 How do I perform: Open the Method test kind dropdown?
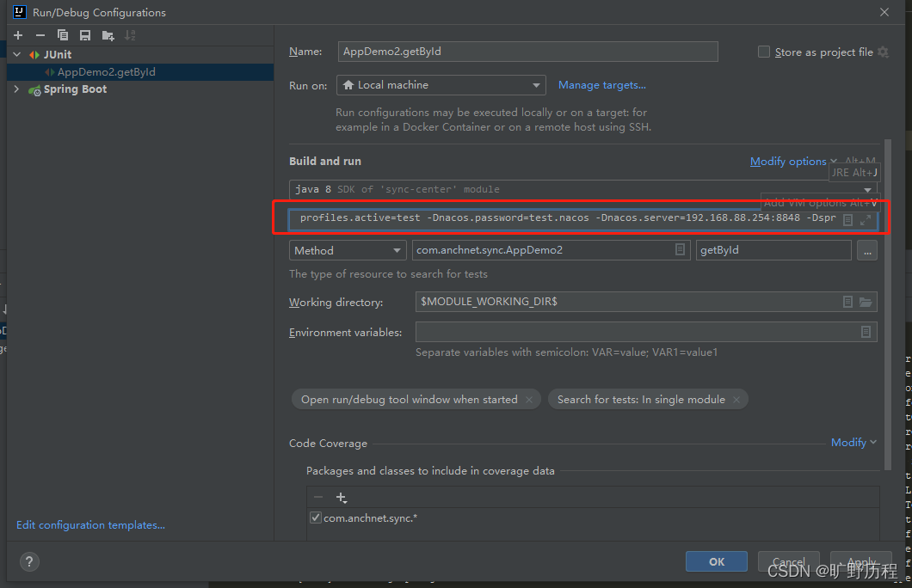pyautogui.click(x=399, y=250)
